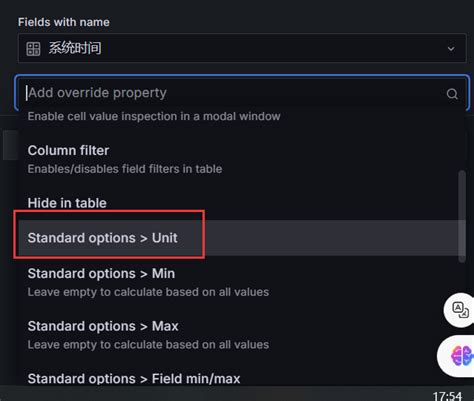Click the dropdown list scrollbar
The image size is (474, 401).
pyautogui.click(x=462, y=216)
